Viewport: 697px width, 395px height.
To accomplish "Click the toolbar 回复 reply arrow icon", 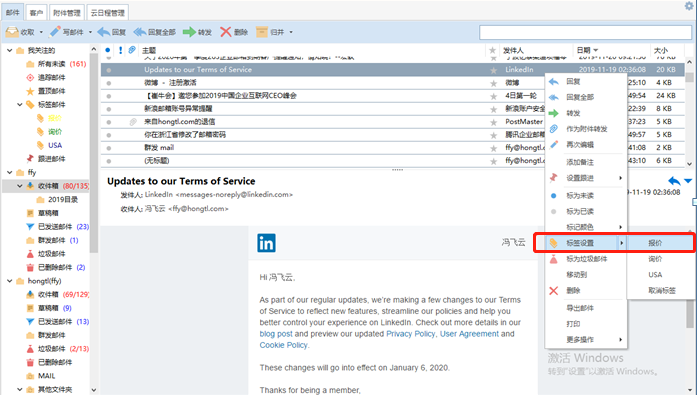I will tap(104, 32).
